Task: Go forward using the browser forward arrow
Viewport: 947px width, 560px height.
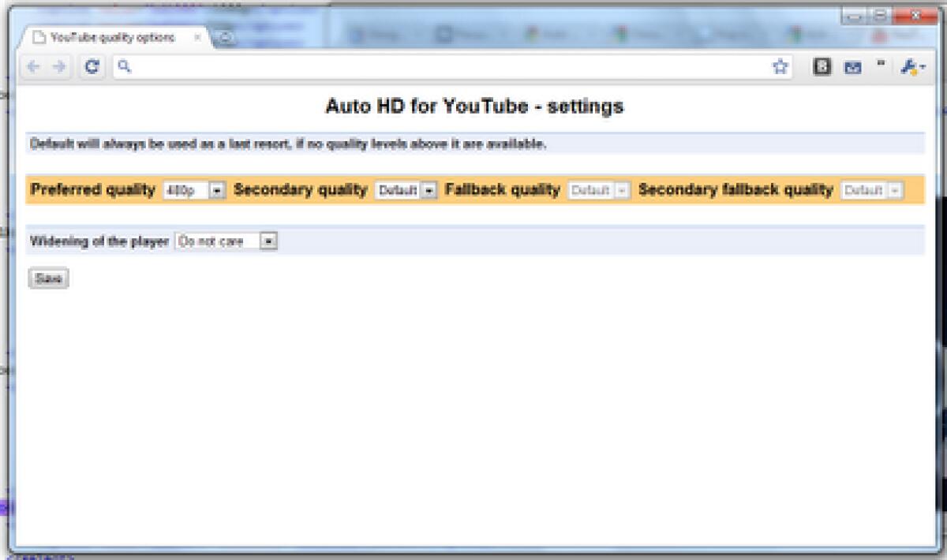Action: 58,67
